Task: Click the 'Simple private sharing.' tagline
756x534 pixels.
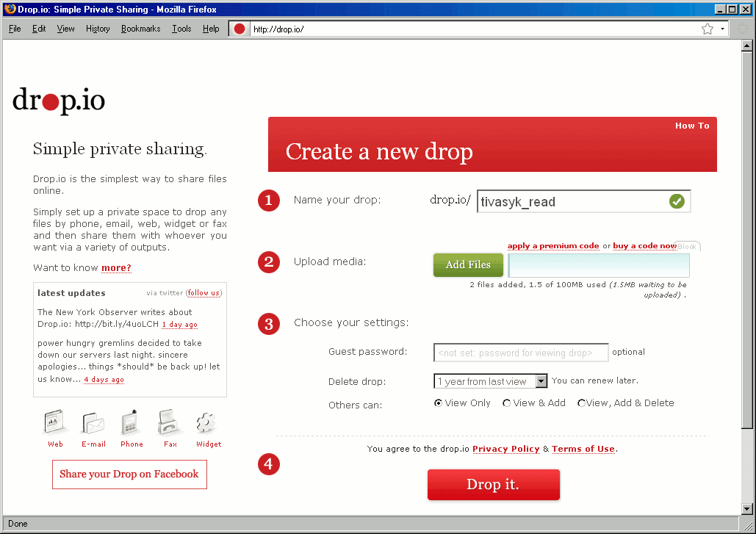Action: 120,149
